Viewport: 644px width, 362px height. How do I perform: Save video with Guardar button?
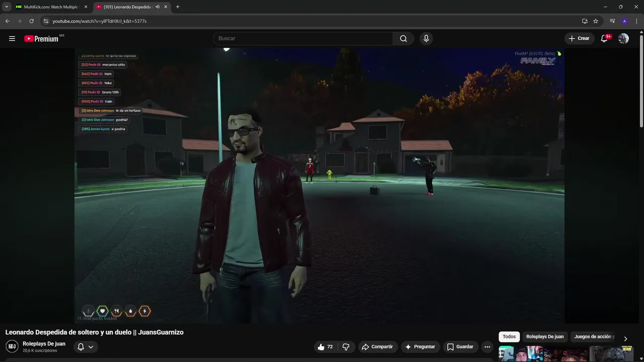[x=460, y=347]
